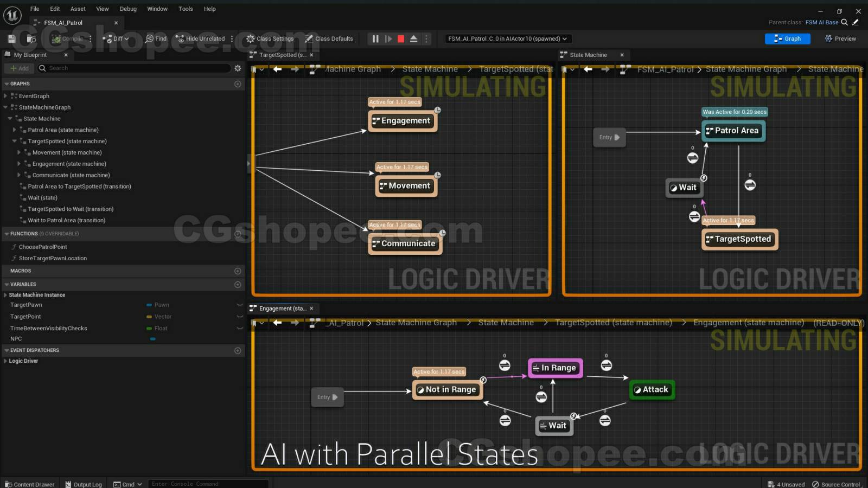
Task: Open the Compile options three-dot menu
Action: point(91,38)
